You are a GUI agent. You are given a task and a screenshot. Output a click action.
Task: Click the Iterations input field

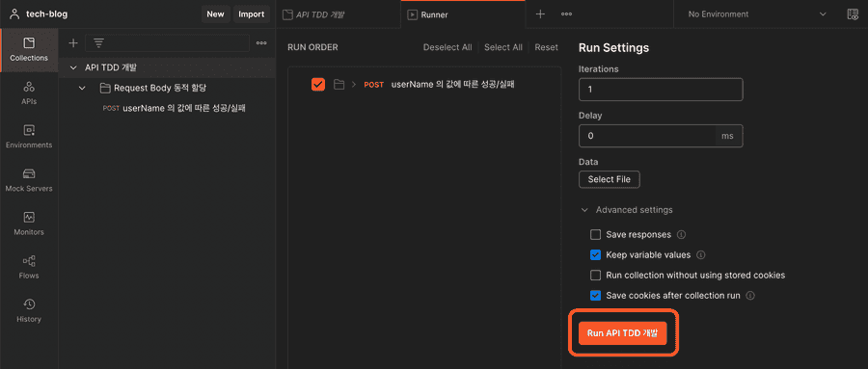pos(661,89)
